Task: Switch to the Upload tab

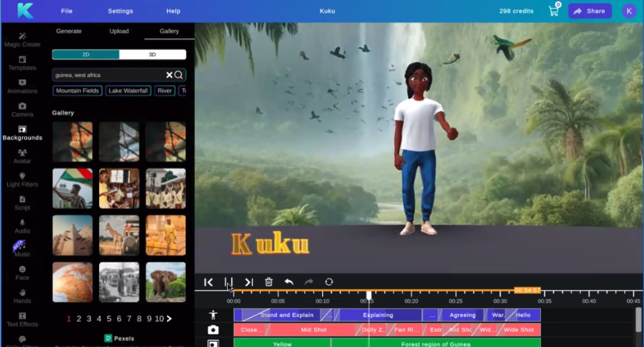Action: pyautogui.click(x=119, y=31)
